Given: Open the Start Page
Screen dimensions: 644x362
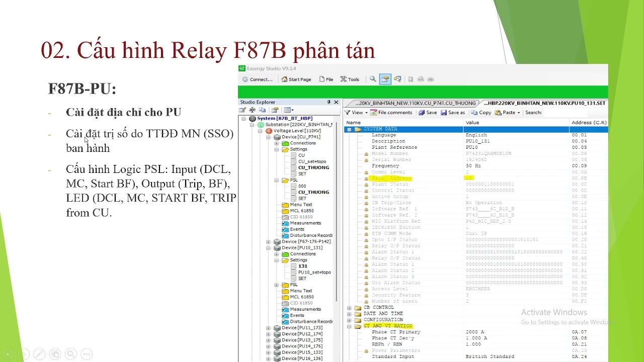Looking at the screenshot, I should [x=296, y=79].
